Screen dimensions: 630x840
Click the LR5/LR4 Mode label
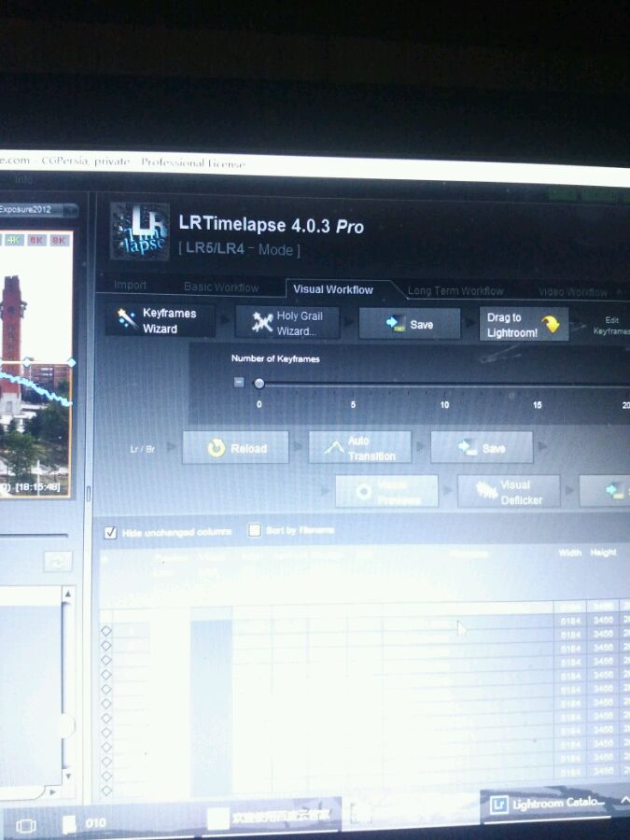point(239,249)
